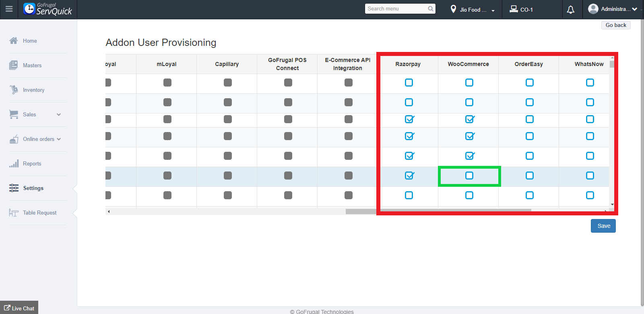Click the Capillary column header
The image size is (644, 314).
(227, 64)
